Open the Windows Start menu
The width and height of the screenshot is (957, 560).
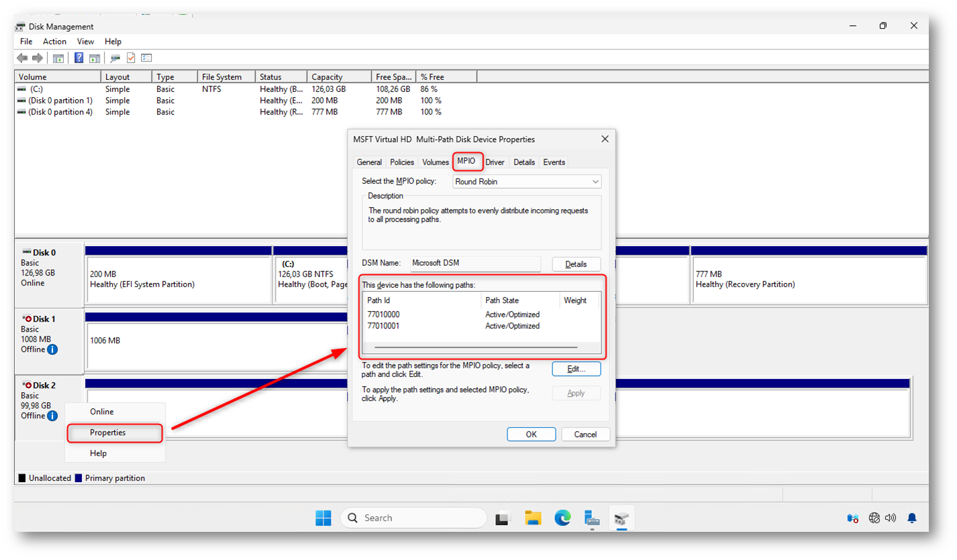(x=323, y=518)
